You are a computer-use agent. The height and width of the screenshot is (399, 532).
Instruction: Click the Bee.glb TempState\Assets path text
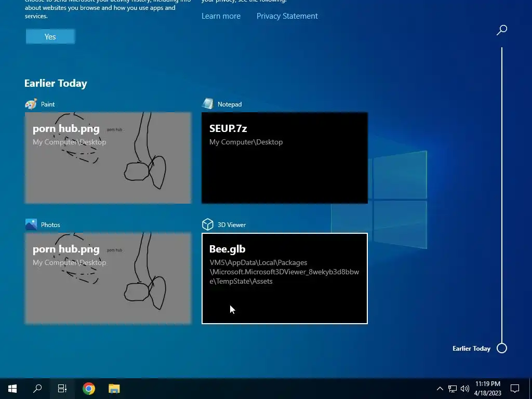pyautogui.click(x=284, y=272)
